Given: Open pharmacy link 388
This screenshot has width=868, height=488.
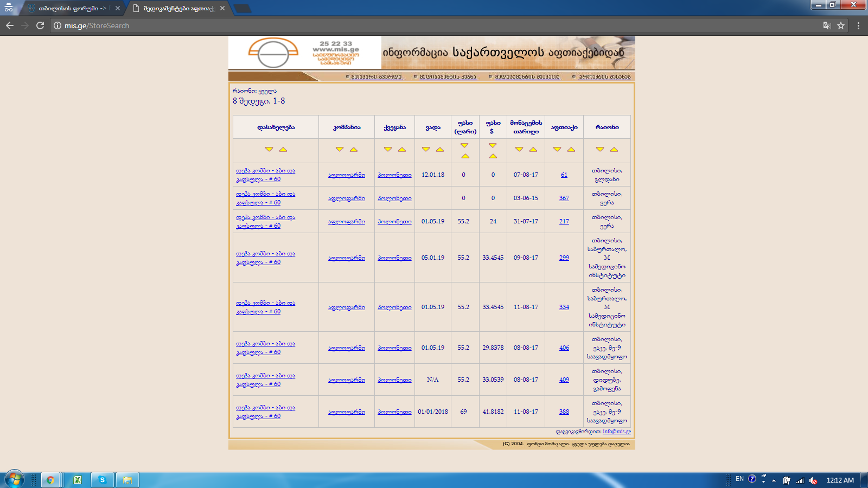Looking at the screenshot, I should [564, 412].
